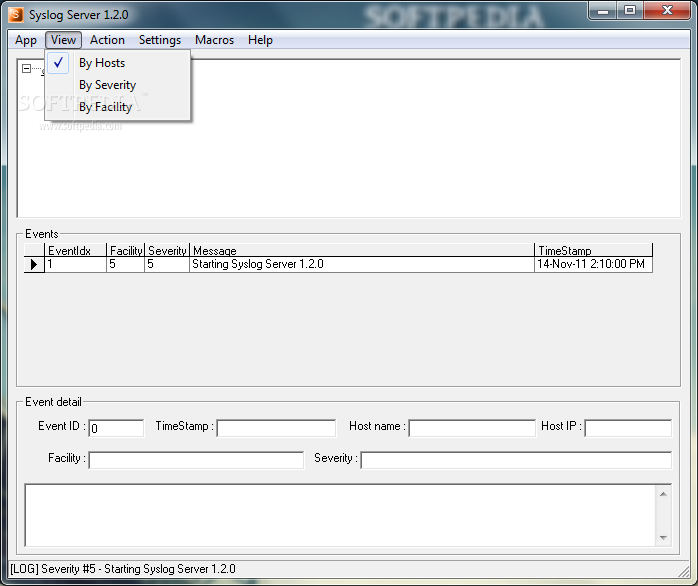Focus the Host name field
This screenshot has height=586, width=698.
(x=472, y=428)
